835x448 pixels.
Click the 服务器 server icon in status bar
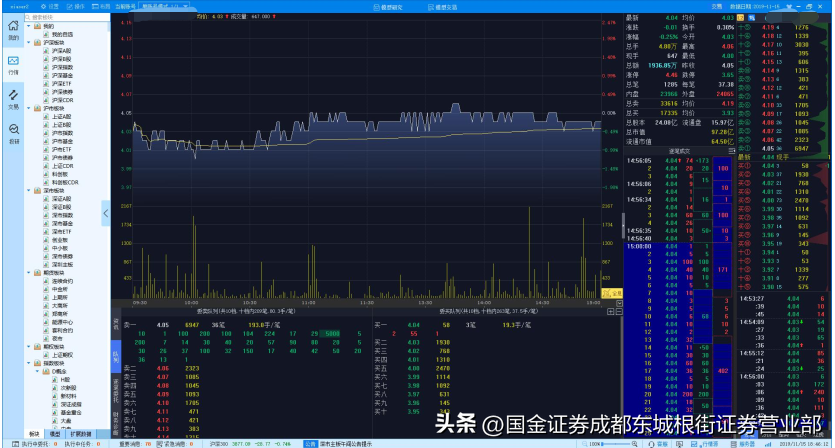(x=734, y=444)
